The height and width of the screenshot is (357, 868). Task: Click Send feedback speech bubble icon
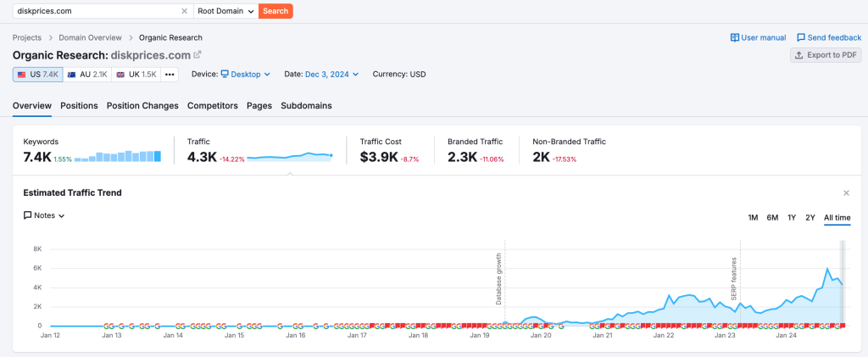[801, 37]
